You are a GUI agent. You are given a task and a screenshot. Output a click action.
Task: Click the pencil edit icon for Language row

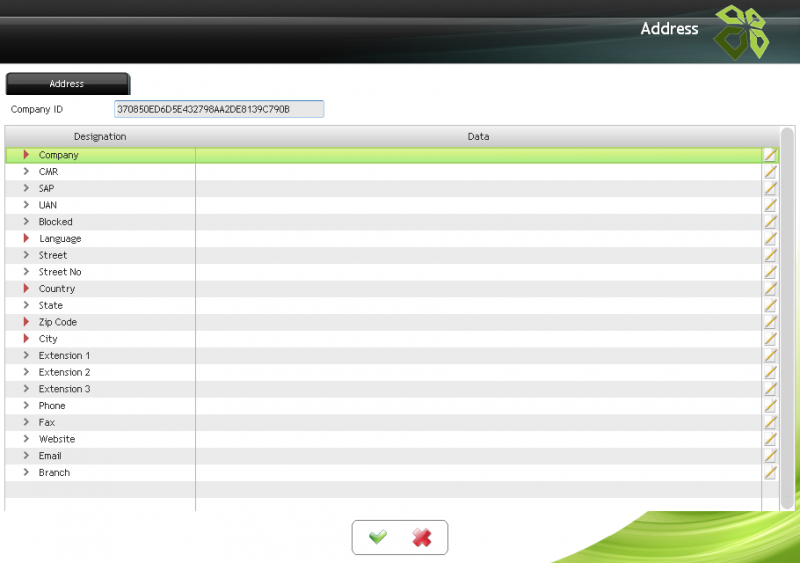(x=770, y=238)
